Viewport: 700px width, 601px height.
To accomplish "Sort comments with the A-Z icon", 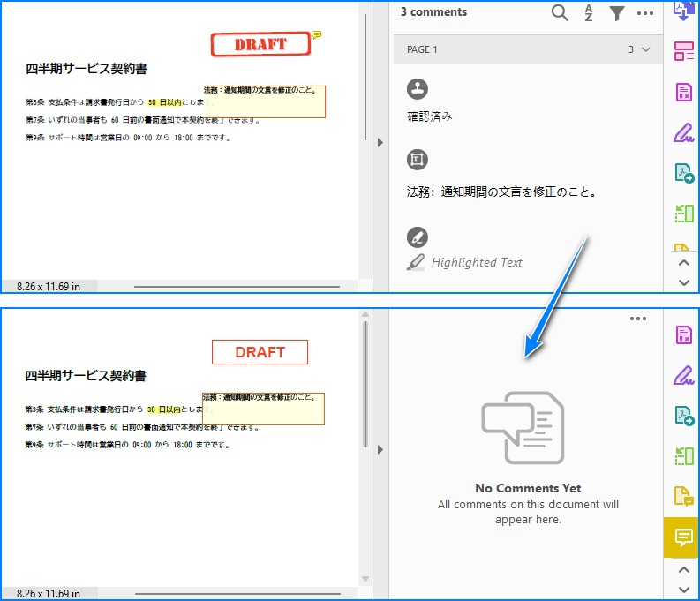I will 589,13.
